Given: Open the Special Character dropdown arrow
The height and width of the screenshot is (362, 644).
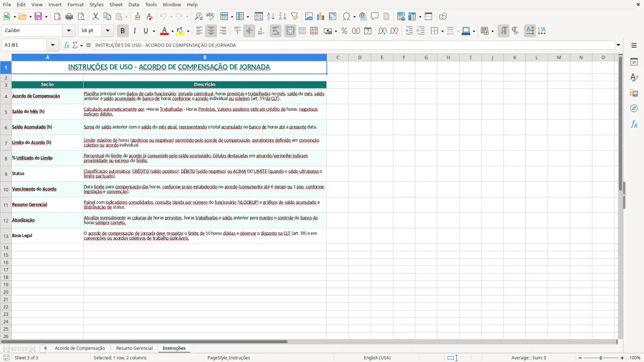Looking at the screenshot, I should pos(355,17).
